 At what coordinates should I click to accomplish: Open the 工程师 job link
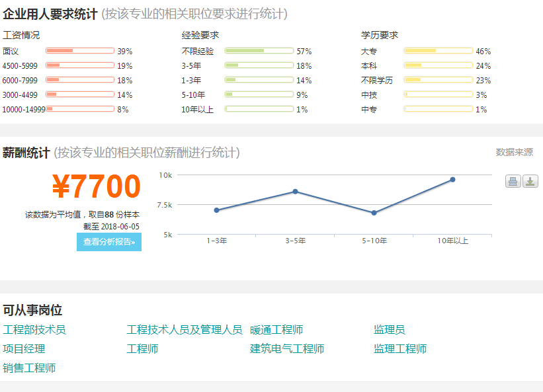142,349
